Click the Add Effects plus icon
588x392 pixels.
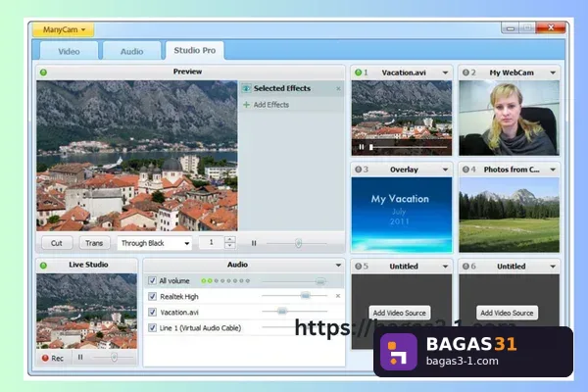click(x=246, y=105)
